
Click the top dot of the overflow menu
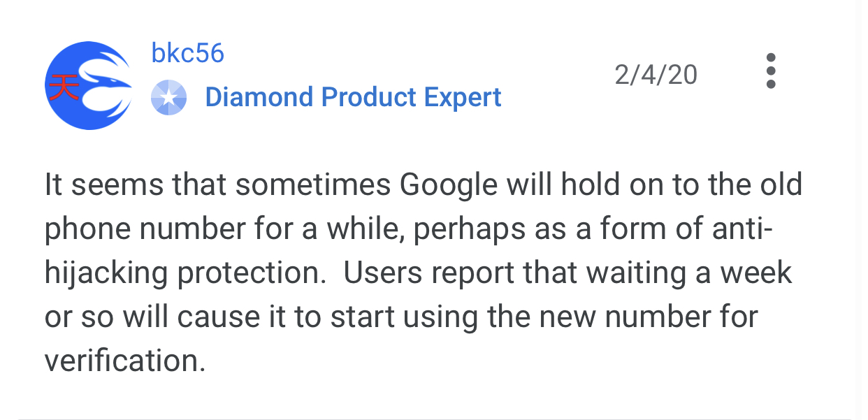771,57
